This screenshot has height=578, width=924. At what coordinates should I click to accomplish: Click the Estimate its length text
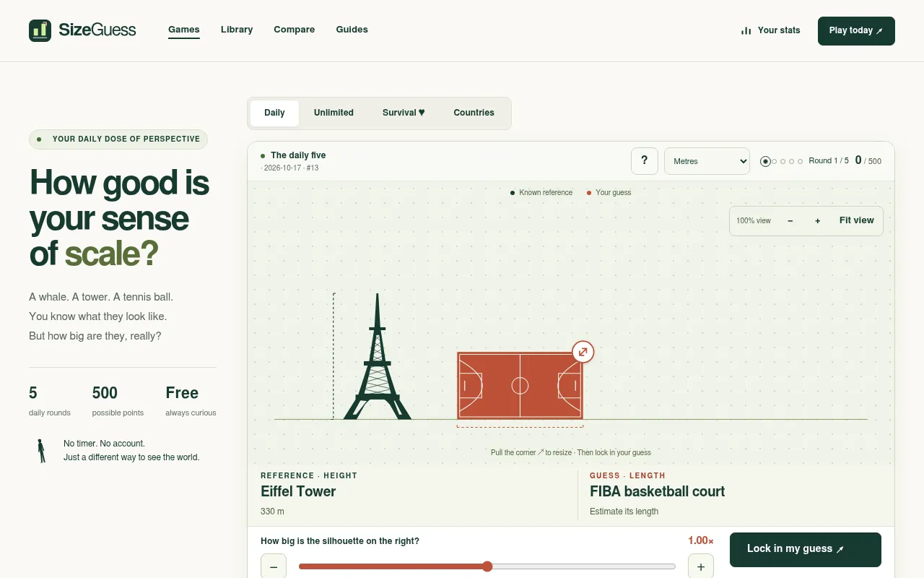[x=624, y=512]
